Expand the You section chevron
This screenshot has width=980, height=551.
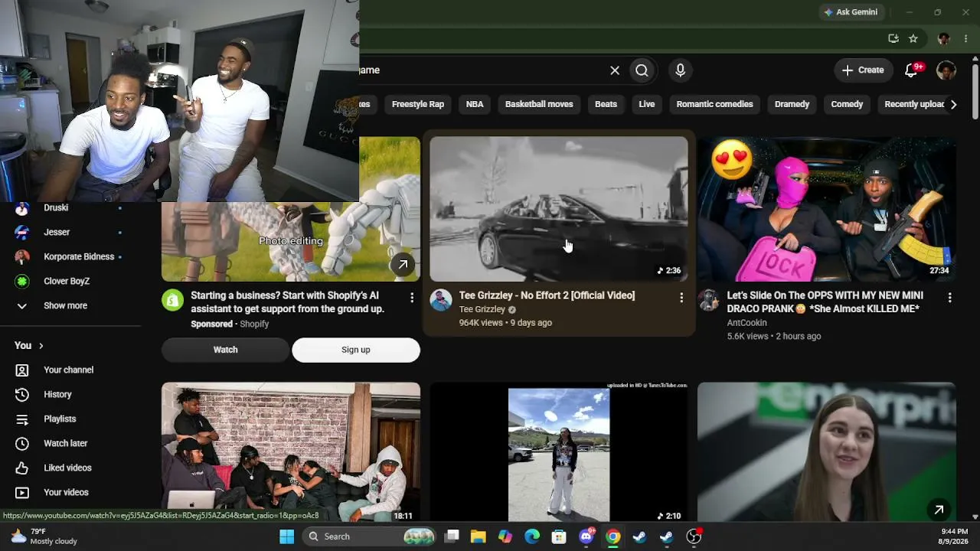(41, 346)
